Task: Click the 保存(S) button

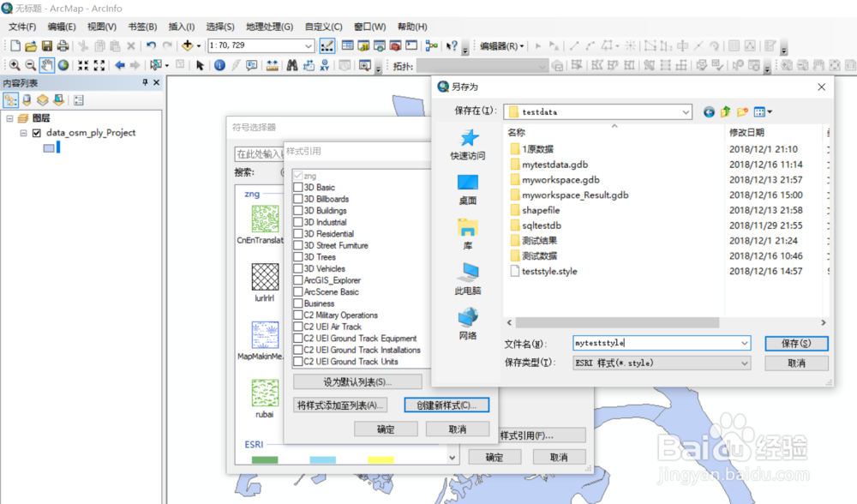Action: tap(796, 344)
